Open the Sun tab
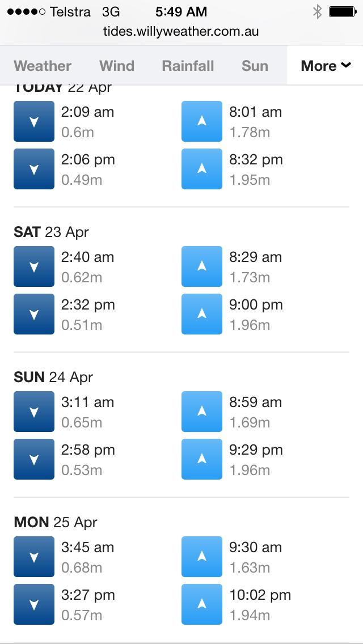Image resolution: width=363 pixels, height=644 pixels. 255,66
